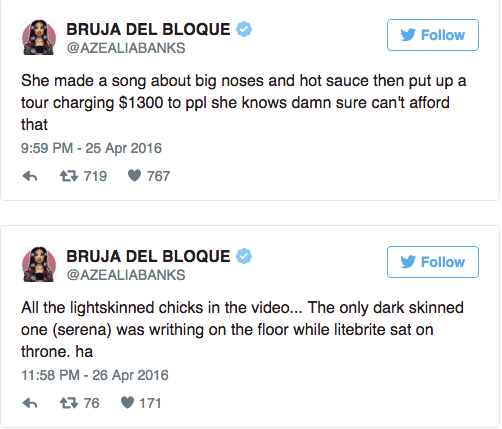Open BRUJA DEL BLOQUE name in second tweet
The width and height of the screenshot is (502, 429).
148,256
